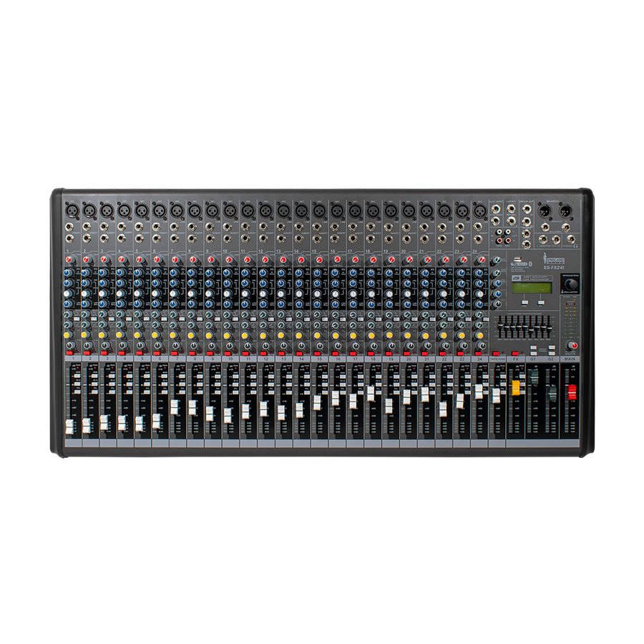The width and height of the screenshot is (644, 644).
Task: Select the channel 24 fader
Action: click(479, 391)
